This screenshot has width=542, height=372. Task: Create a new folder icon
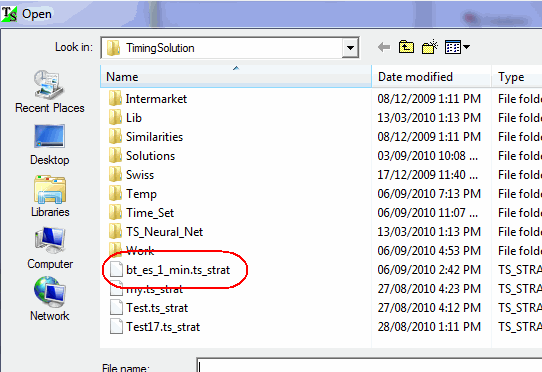(430, 47)
